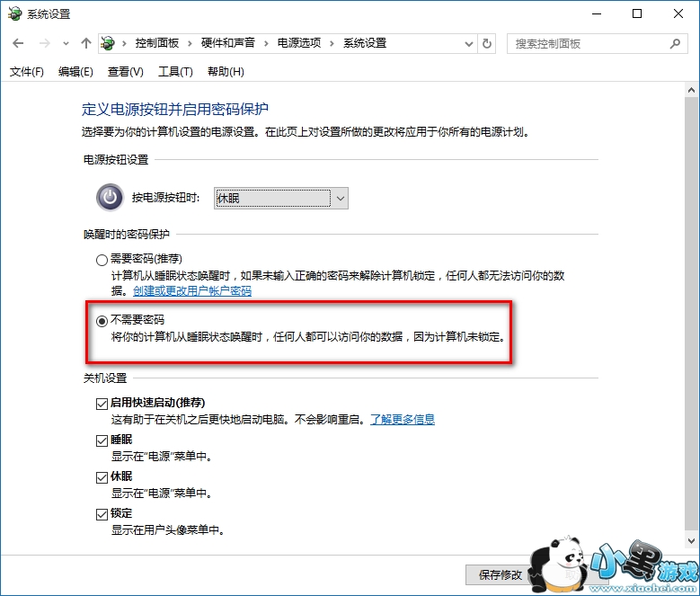Click the power button icon

(x=110, y=197)
